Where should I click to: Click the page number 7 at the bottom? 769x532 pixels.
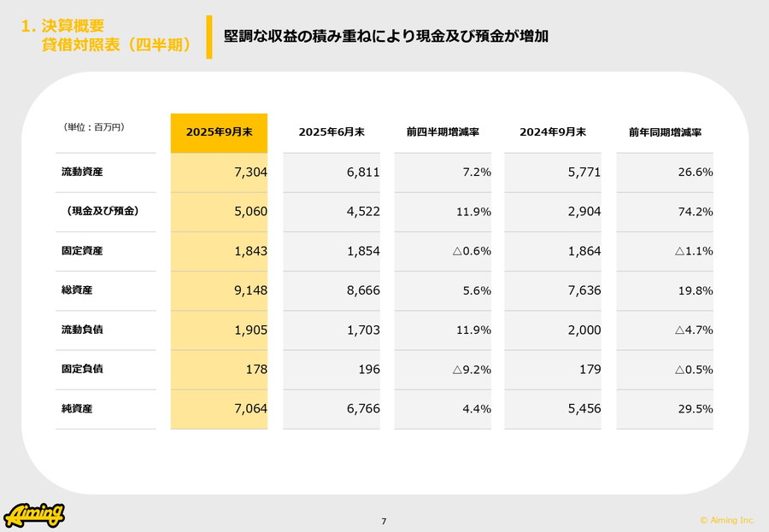point(384,521)
